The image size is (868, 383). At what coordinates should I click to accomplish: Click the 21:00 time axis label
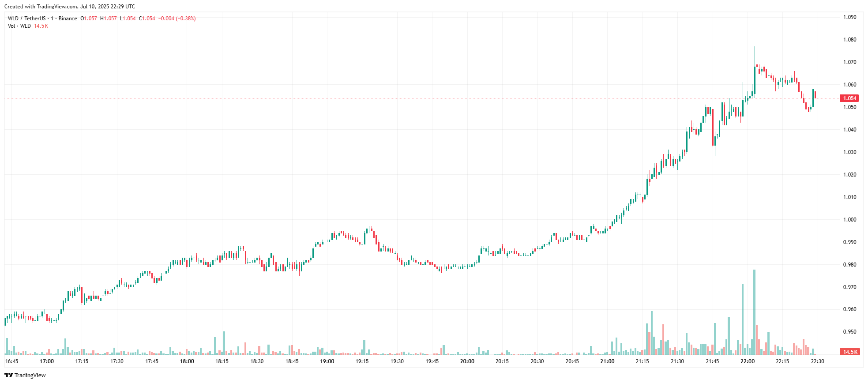pyautogui.click(x=607, y=361)
